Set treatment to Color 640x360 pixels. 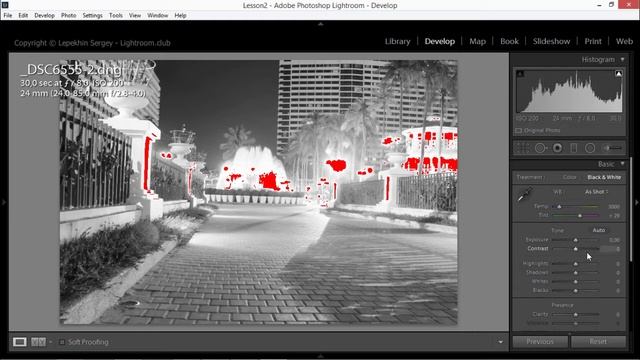pos(569,177)
